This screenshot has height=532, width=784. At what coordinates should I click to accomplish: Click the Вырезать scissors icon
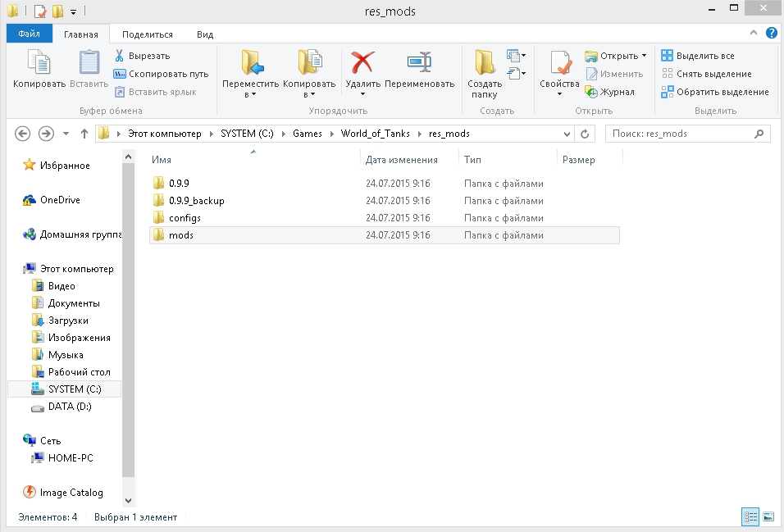point(120,56)
